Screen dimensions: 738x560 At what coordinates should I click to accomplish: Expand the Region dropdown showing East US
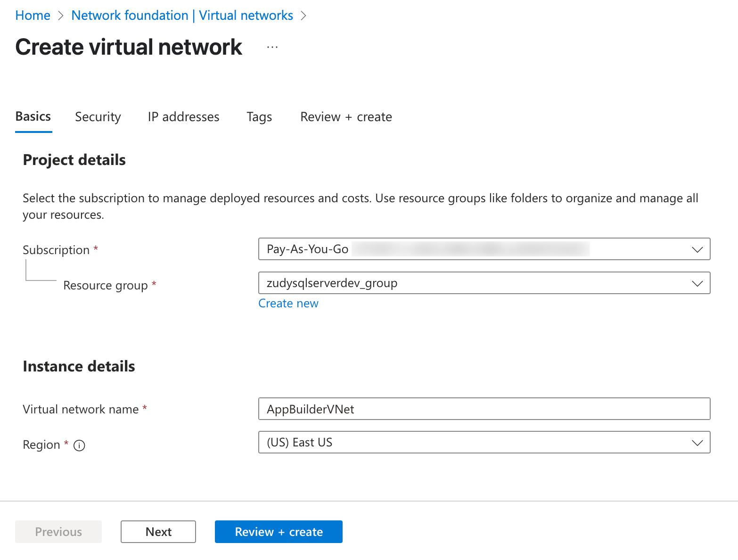click(x=484, y=442)
